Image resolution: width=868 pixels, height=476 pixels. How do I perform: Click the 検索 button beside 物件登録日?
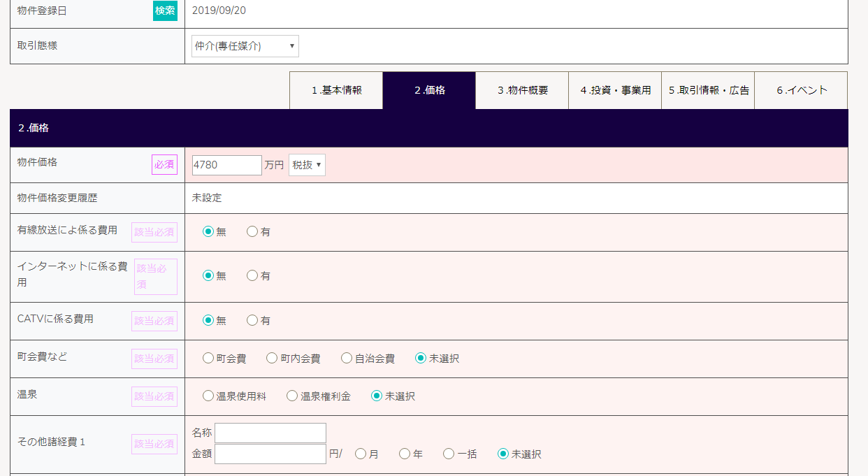165,10
